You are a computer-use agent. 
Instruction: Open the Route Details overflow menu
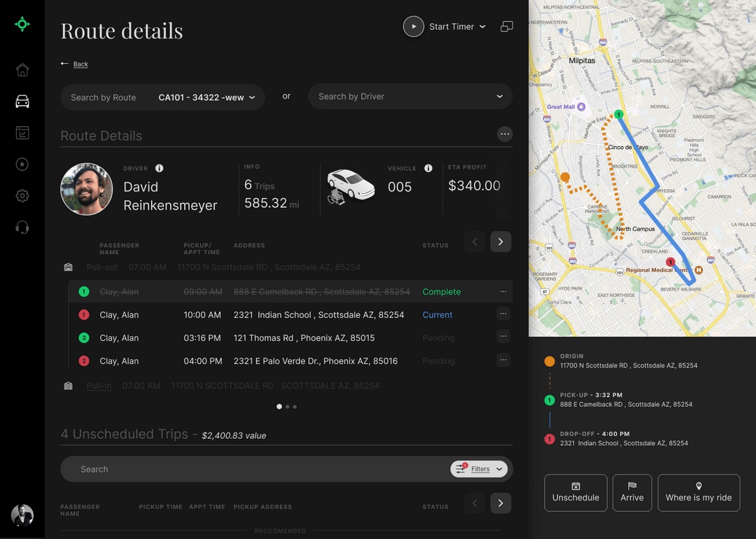click(x=505, y=134)
